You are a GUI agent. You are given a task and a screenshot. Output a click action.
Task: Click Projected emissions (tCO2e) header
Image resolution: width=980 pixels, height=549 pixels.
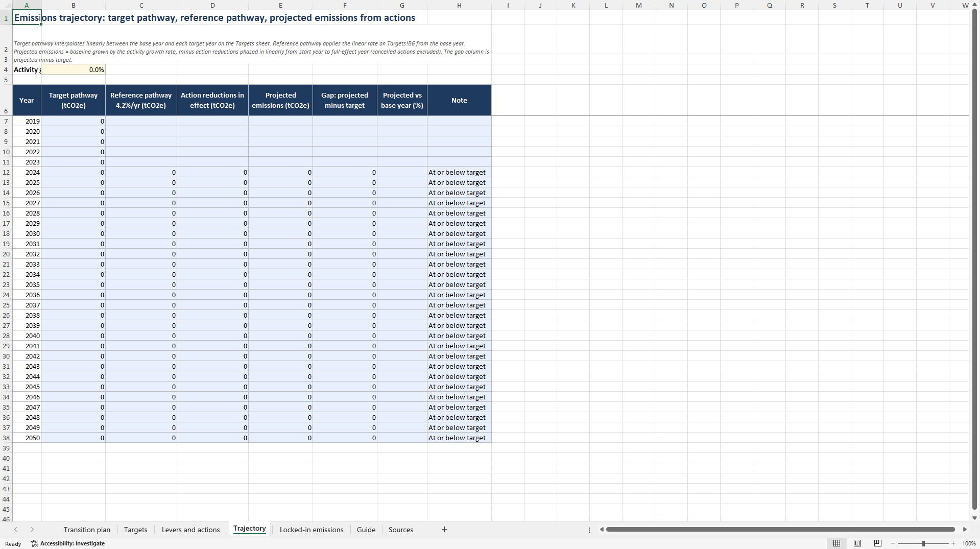(280, 100)
